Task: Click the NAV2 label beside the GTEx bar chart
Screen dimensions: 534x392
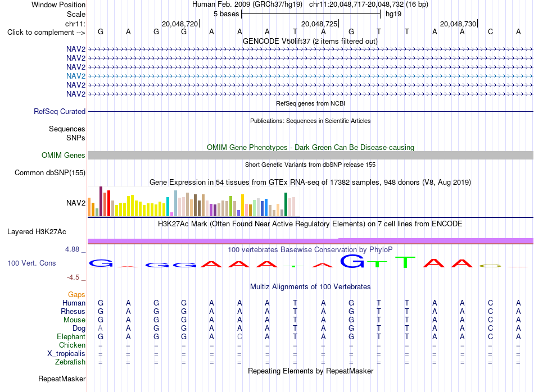Action: tap(76, 203)
